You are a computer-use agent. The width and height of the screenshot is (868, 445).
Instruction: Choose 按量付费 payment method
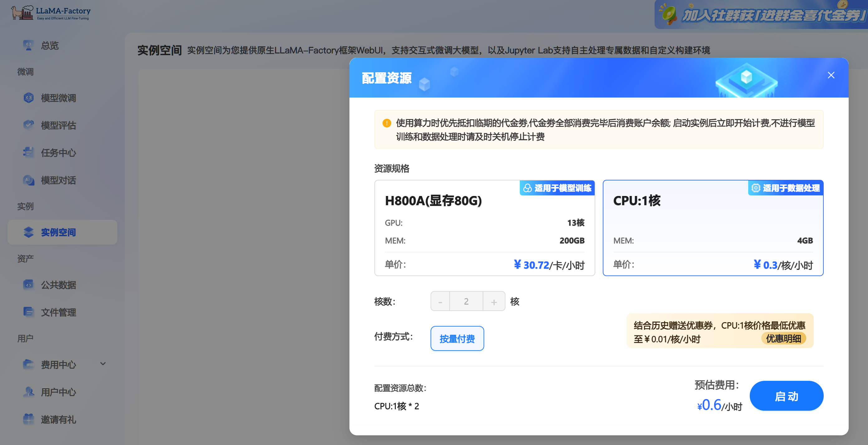point(457,338)
